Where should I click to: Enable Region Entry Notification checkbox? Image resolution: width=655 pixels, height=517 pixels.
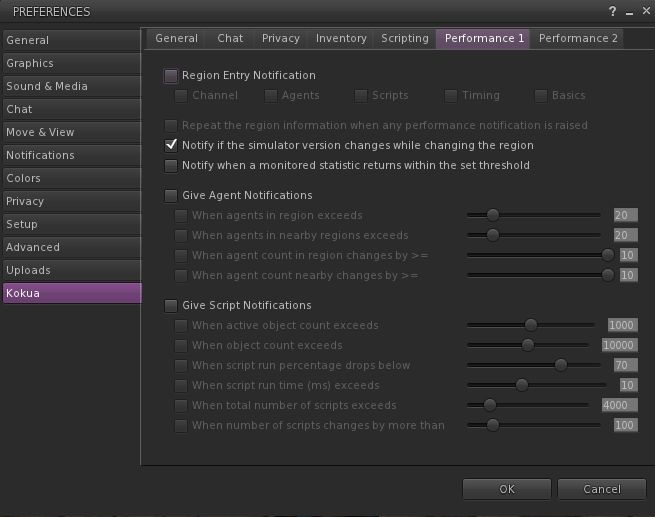(171, 75)
